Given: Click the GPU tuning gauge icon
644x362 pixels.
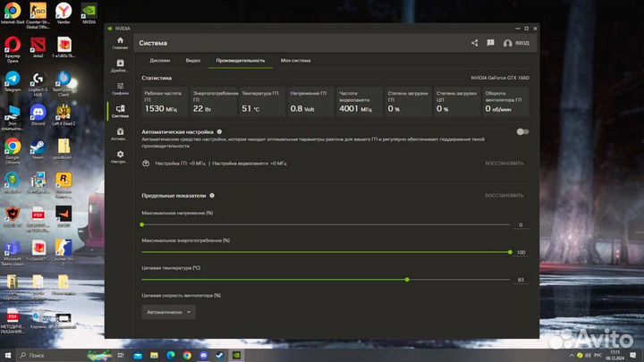Looking at the screenshot, I should 146,164.
